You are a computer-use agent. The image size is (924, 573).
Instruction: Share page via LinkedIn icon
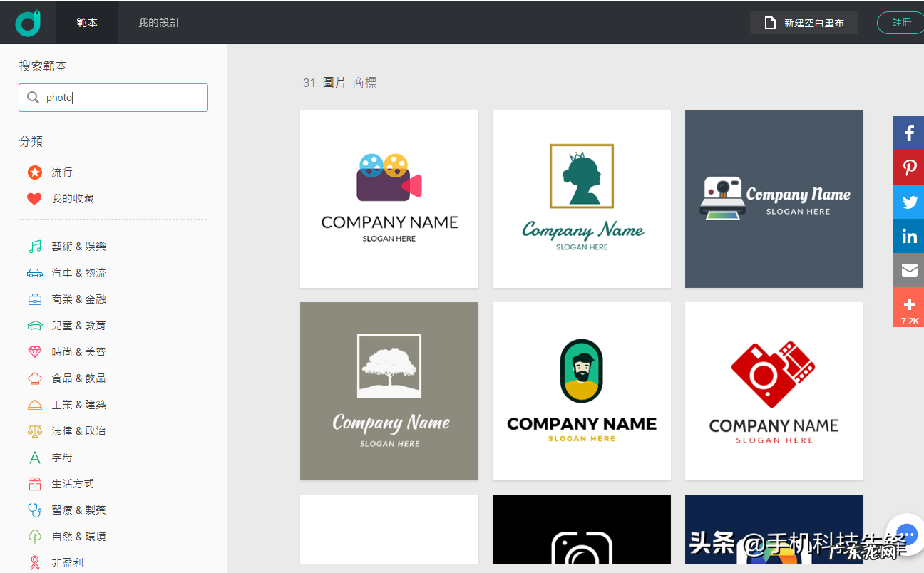pyautogui.click(x=908, y=236)
